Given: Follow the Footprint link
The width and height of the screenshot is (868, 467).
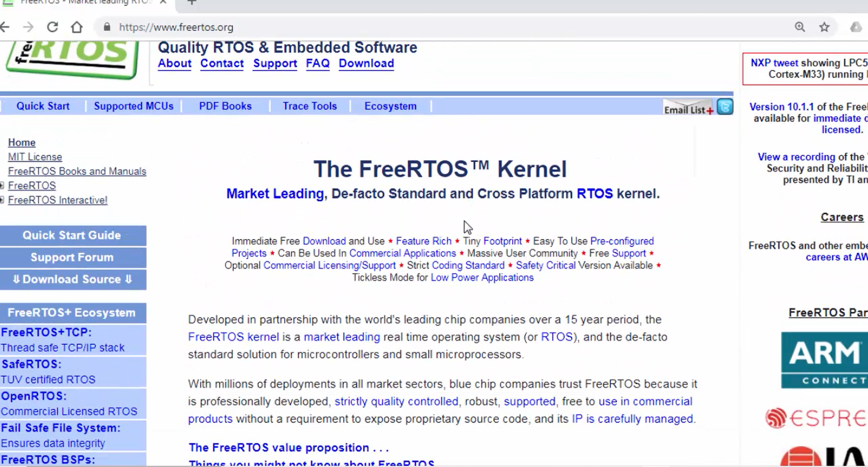Looking at the screenshot, I should (x=502, y=241).
